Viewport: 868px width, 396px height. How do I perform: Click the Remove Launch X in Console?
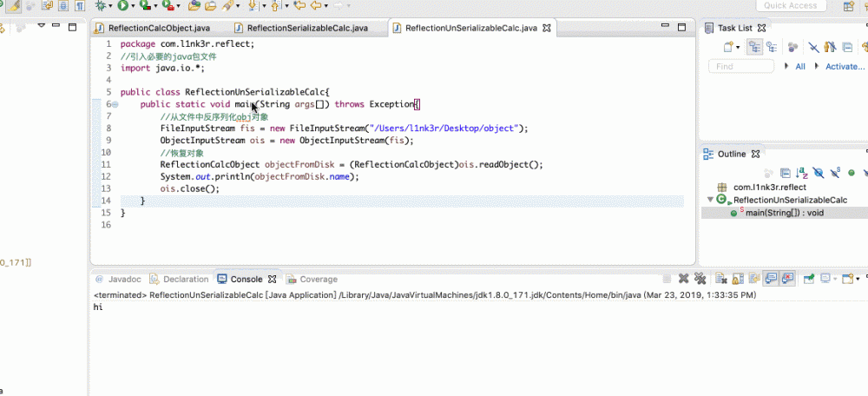684,279
